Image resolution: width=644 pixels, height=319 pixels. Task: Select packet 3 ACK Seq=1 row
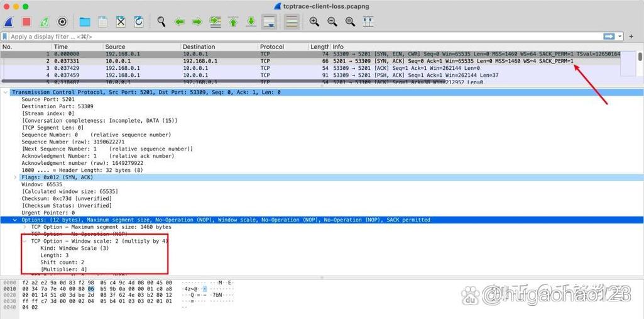[x=310, y=68]
